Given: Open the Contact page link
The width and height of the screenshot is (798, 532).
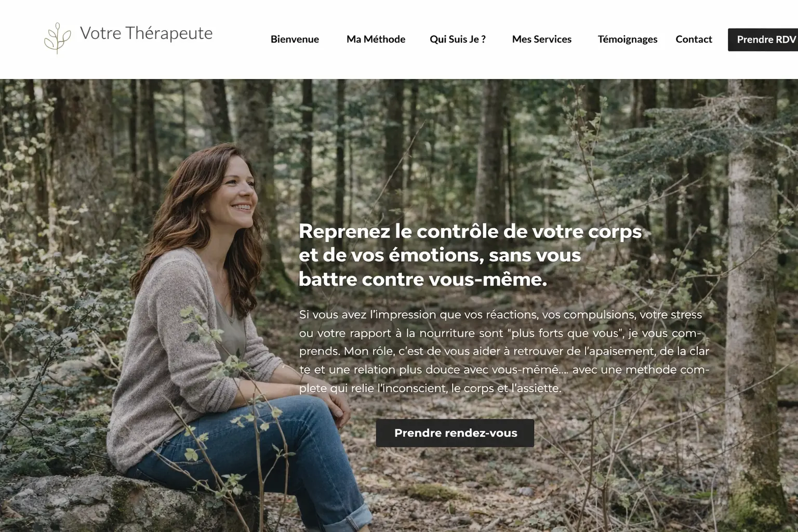Looking at the screenshot, I should pos(694,39).
